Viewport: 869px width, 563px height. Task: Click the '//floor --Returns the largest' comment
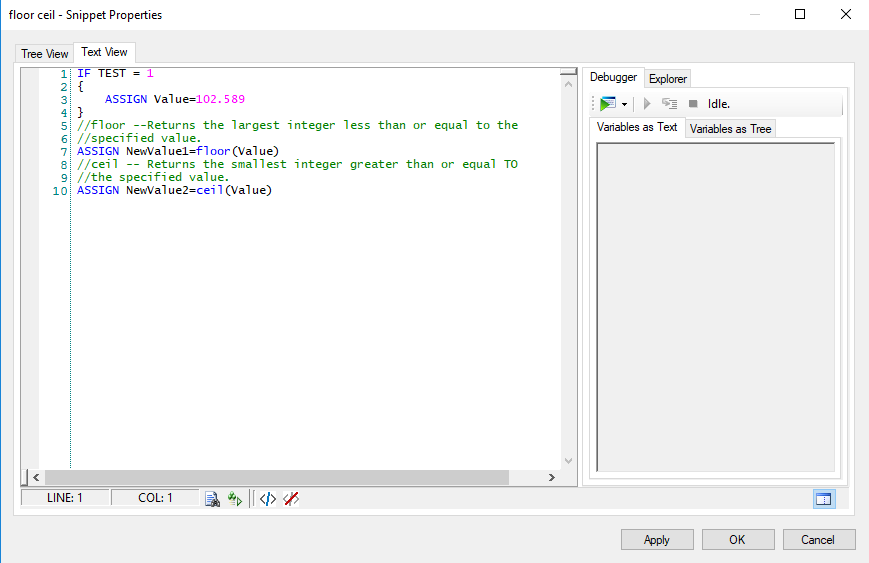[x=298, y=125]
